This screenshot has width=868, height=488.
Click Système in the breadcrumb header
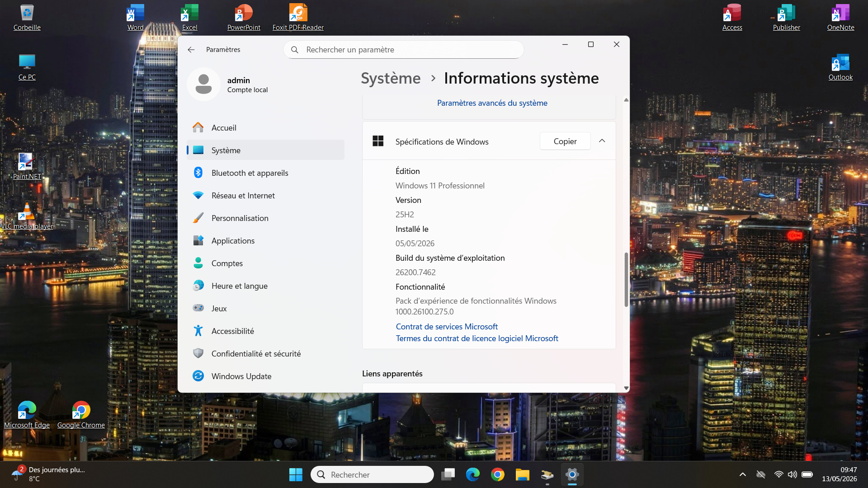[x=391, y=78]
